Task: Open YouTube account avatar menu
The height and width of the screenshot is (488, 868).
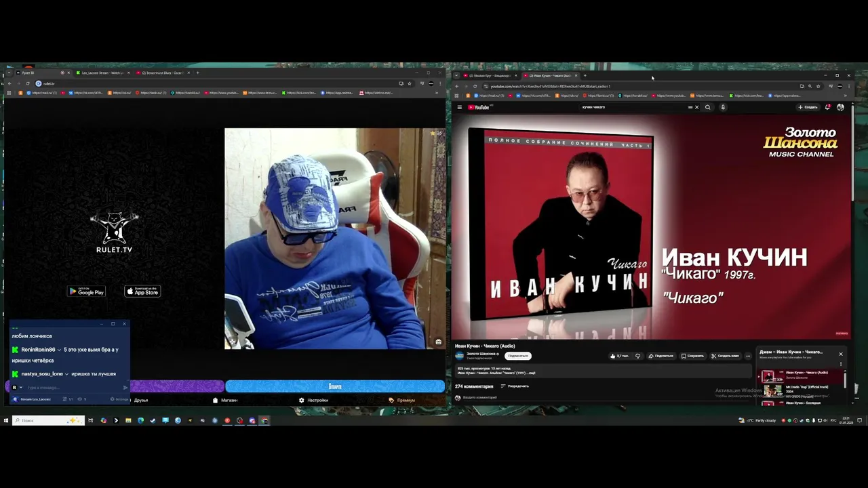Action: coord(840,107)
